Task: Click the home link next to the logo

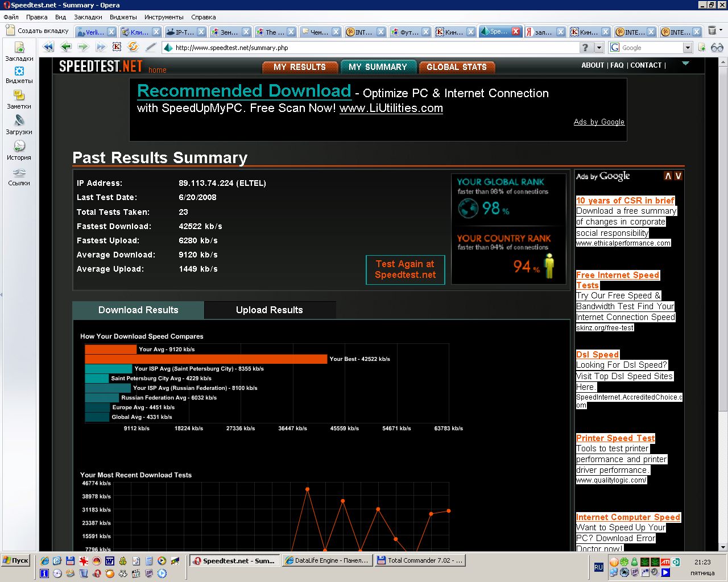Action: [158, 70]
